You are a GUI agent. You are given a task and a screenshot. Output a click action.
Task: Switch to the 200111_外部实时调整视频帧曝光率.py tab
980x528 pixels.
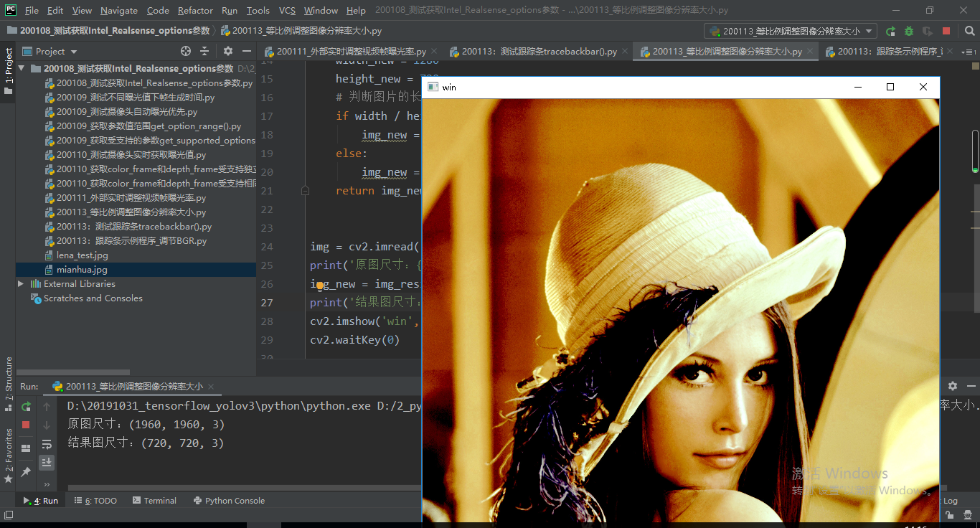pos(352,52)
